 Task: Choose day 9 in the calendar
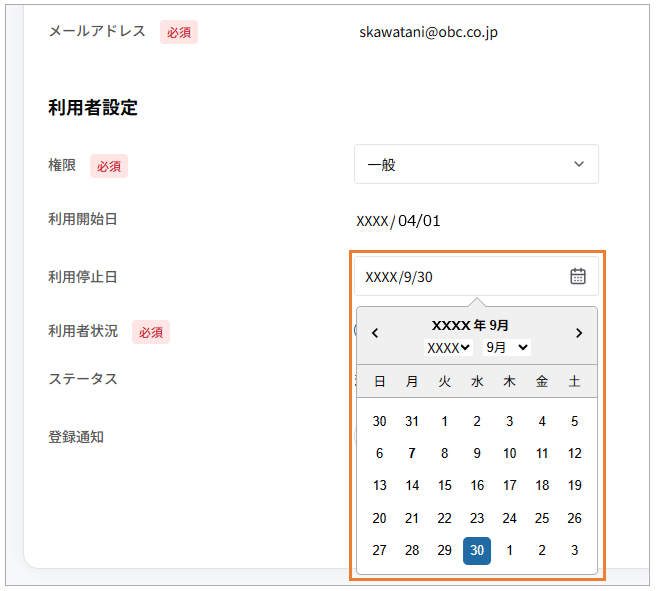click(x=477, y=453)
